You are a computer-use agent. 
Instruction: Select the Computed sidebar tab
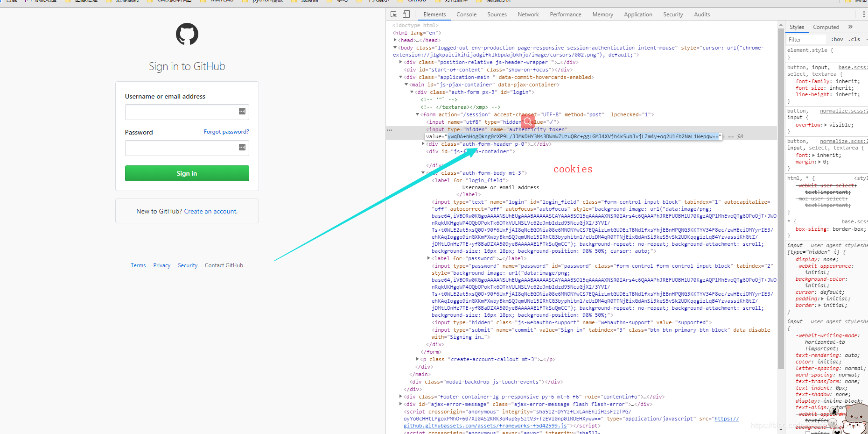pos(826,27)
